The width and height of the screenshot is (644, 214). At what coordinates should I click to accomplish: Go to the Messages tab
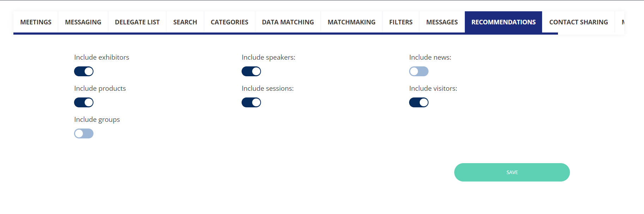[x=442, y=22]
